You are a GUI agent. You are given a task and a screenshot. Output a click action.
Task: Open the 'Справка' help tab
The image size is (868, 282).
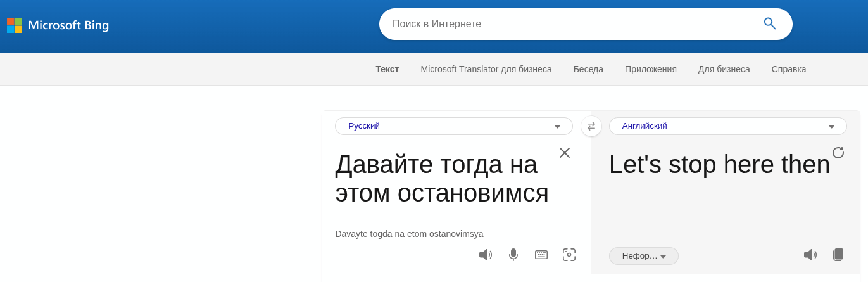(789, 69)
